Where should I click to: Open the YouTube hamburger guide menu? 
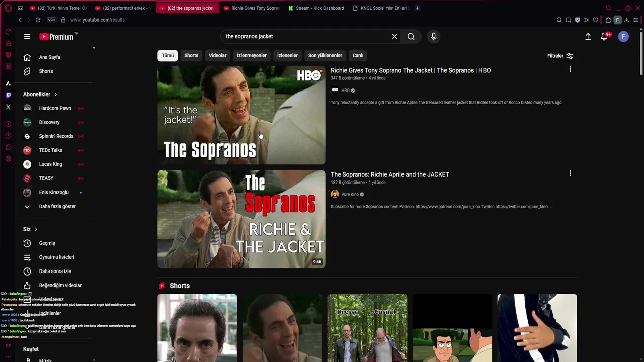pos(27,36)
